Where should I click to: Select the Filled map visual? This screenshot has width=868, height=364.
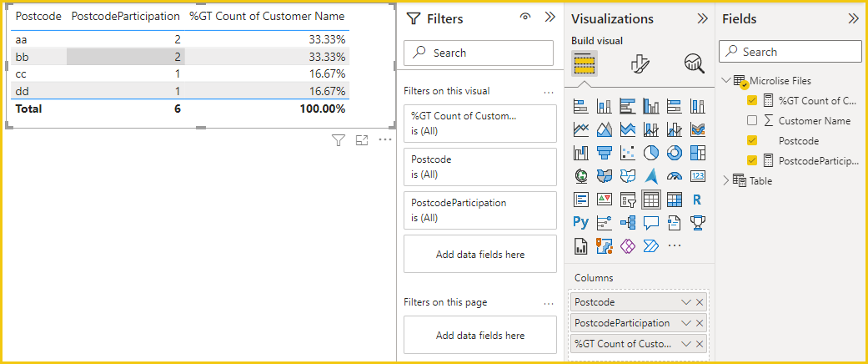tap(604, 176)
